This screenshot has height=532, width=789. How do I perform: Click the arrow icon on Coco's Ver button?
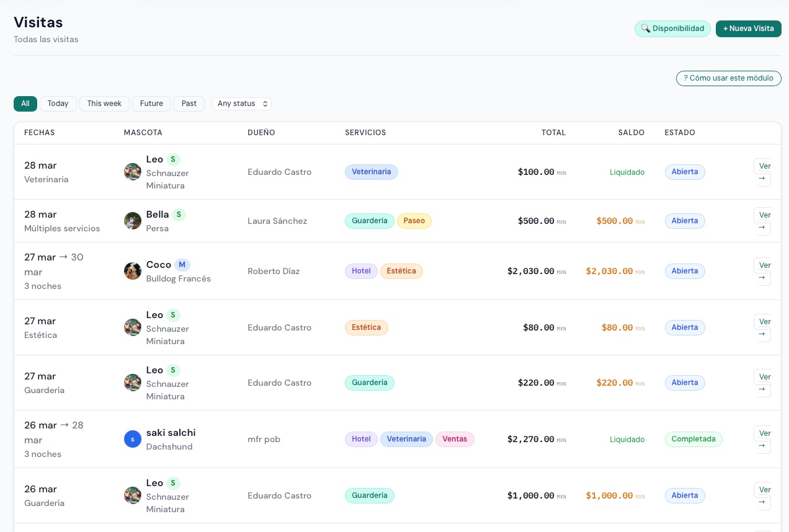coord(762,278)
